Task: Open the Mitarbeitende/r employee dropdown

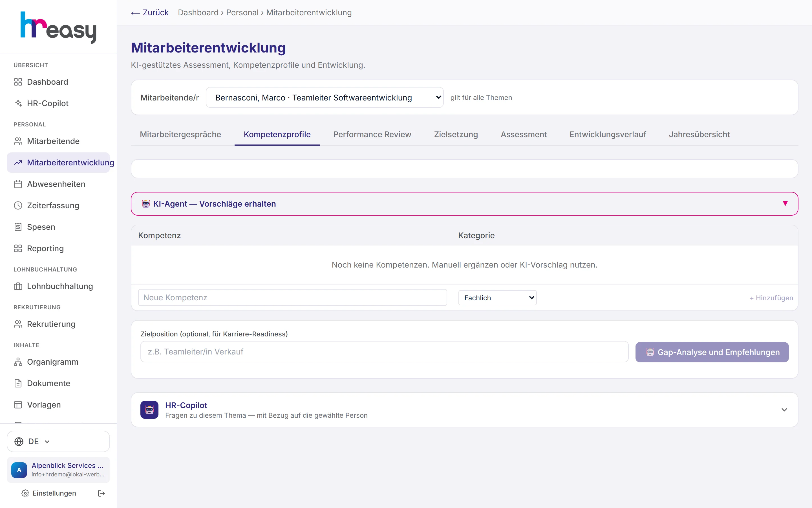Action: 325,97
